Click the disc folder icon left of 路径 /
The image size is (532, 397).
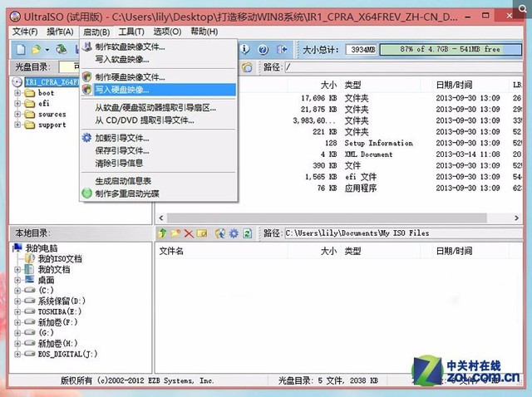point(247,67)
